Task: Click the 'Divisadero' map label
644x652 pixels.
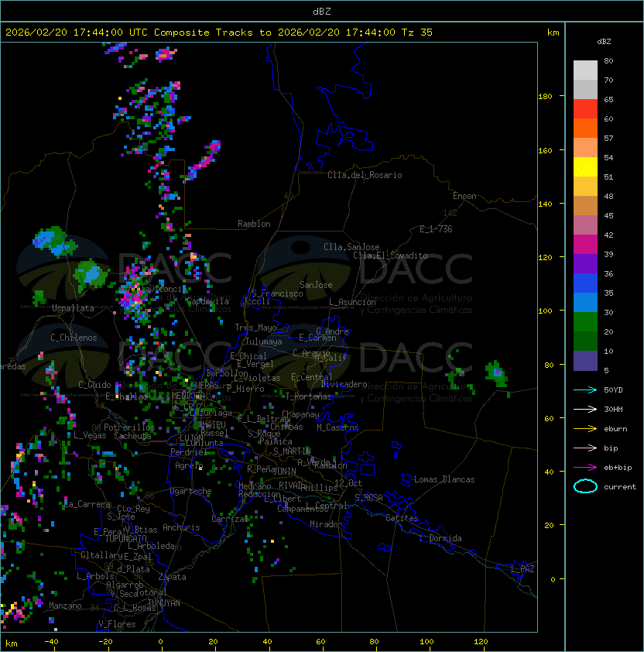Action: (344, 384)
